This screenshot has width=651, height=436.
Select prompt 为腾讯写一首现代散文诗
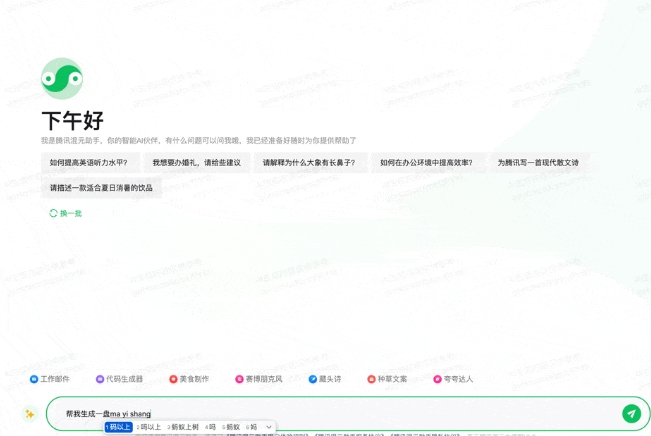(538, 162)
